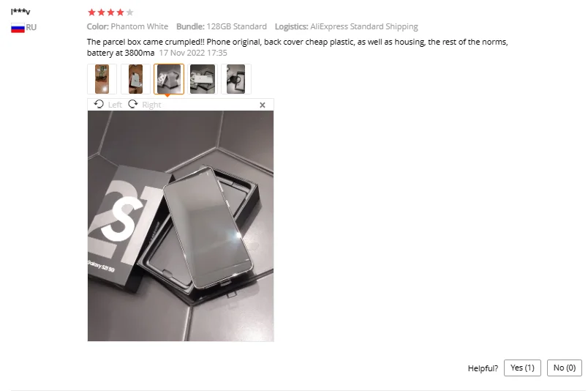588x391 pixels.
Task: Click the Right rotate label
Action: point(151,105)
